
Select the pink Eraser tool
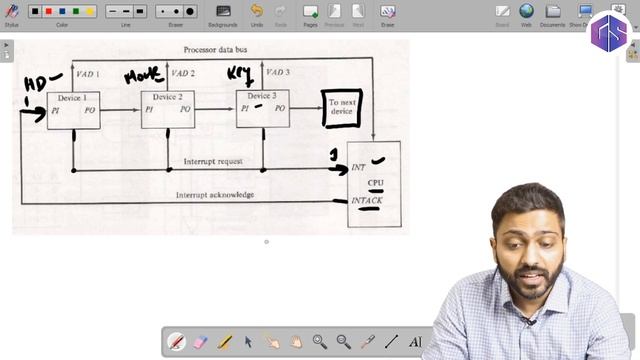pos(200,342)
